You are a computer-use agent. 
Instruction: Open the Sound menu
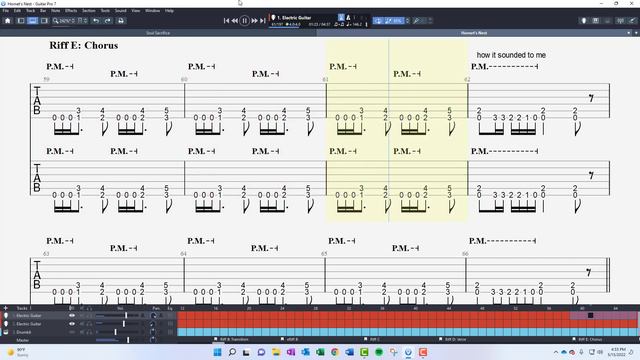120,11
